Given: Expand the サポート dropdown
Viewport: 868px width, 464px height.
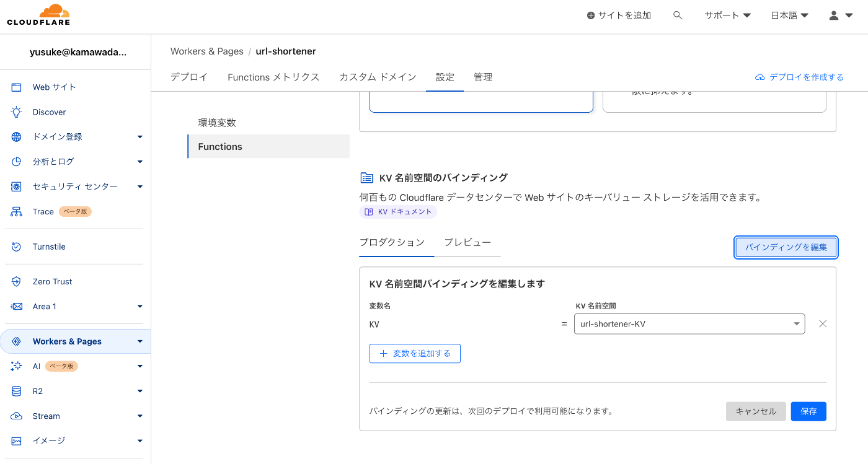Looking at the screenshot, I should pos(727,15).
